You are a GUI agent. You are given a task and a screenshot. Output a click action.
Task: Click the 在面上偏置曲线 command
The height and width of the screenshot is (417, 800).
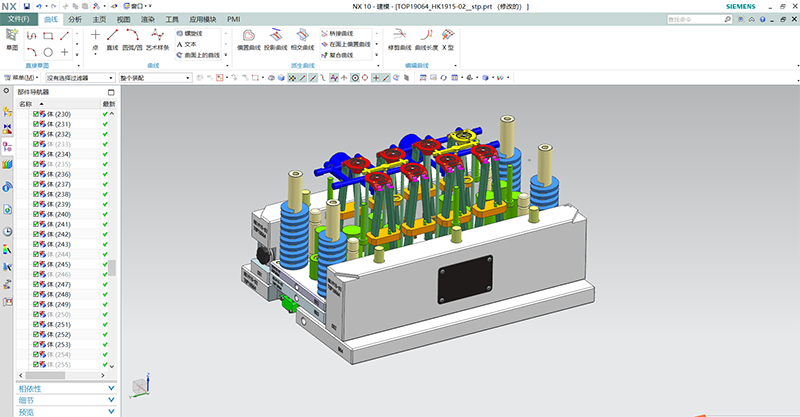[346, 44]
